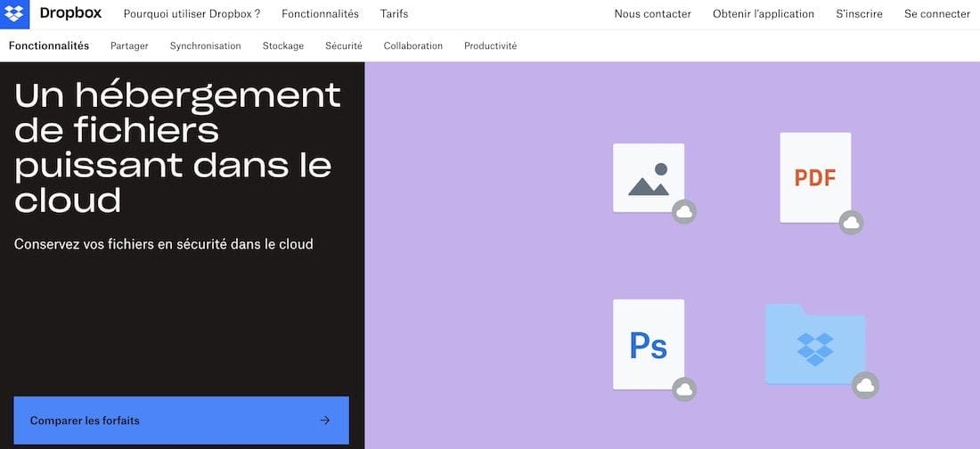Click the arrow on Comparer les forfaits

click(x=325, y=420)
